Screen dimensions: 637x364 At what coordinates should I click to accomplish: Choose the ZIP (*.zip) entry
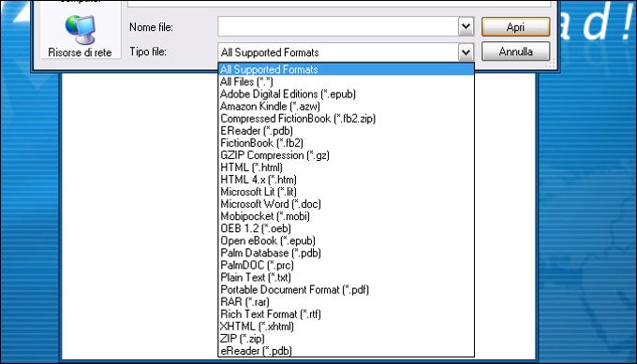(x=346, y=339)
